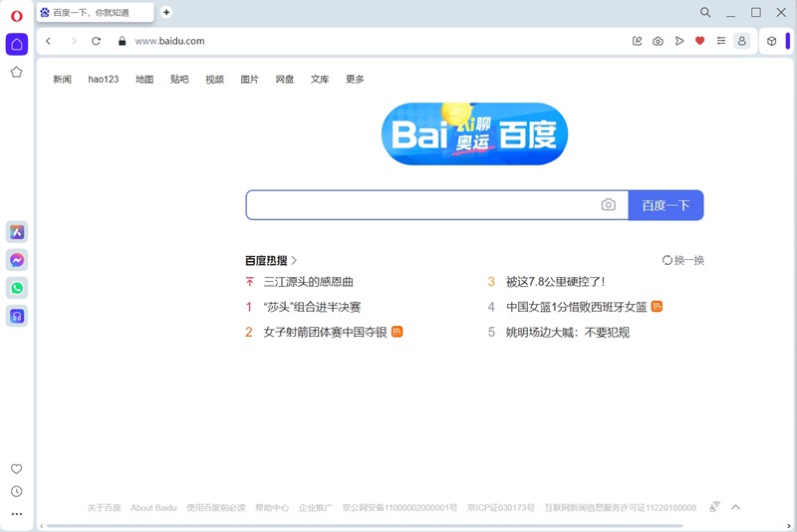
Task: Expand the sidebar three-dot menu
Action: point(16,514)
